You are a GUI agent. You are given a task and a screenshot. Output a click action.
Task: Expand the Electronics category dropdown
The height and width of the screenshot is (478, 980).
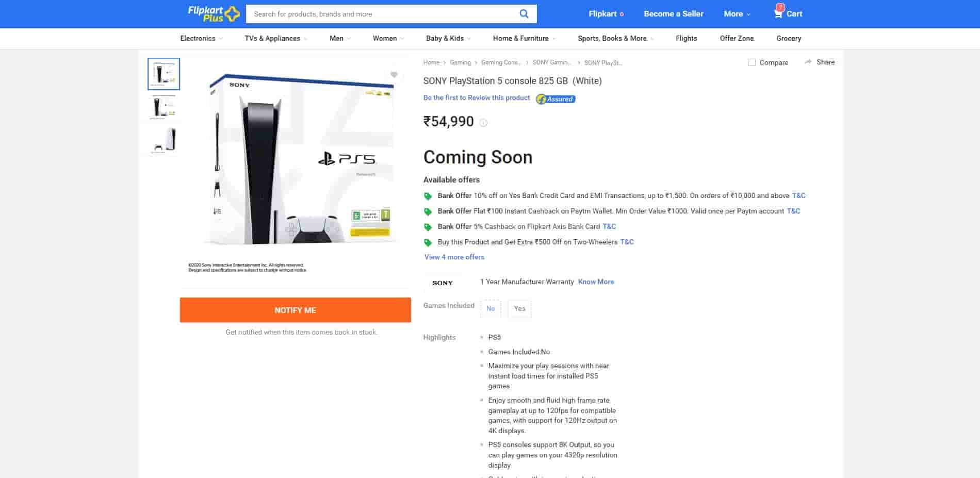(x=201, y=38)
